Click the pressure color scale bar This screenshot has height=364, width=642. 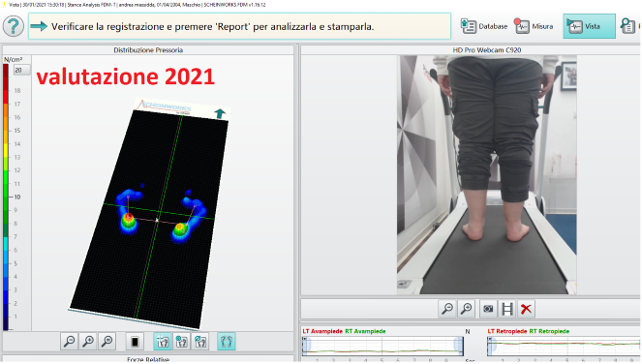click(6, 197)
